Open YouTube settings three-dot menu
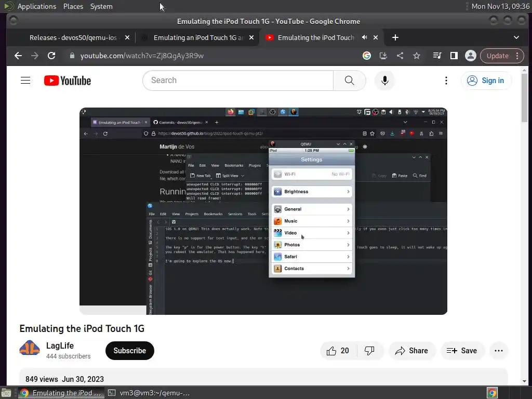 tap(446, 81)
